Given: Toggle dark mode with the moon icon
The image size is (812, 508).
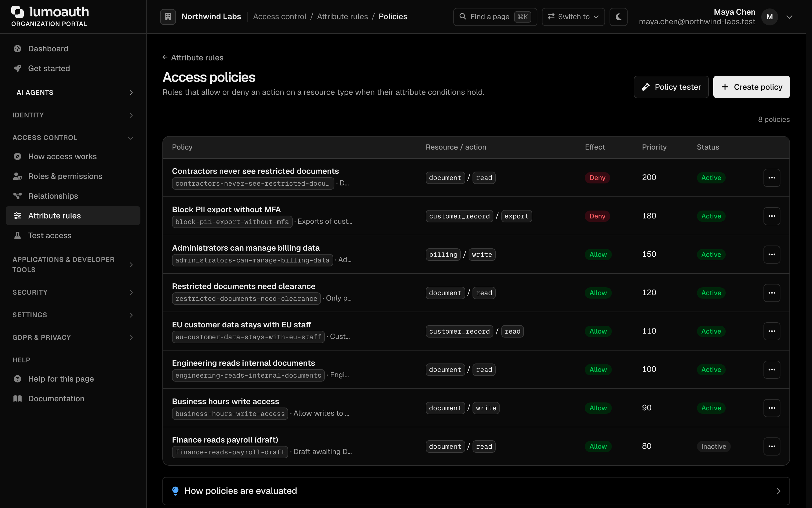Looking at the screenshot, I should point(618,16).
